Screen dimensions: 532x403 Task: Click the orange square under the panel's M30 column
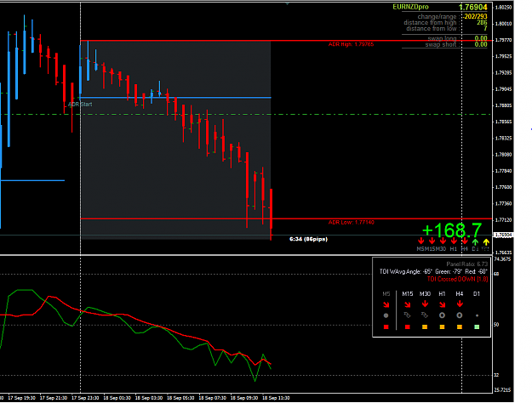click(425, 327)
